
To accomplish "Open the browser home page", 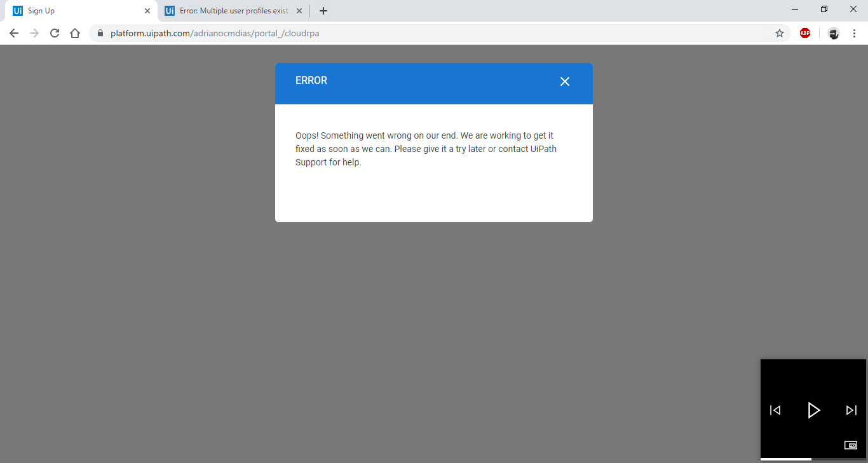I will pyautogui.click(x=75, y=33).
